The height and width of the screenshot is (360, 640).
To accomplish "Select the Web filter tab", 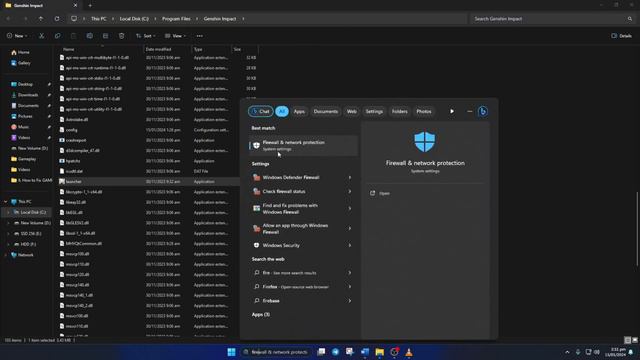I will [351, 111].
